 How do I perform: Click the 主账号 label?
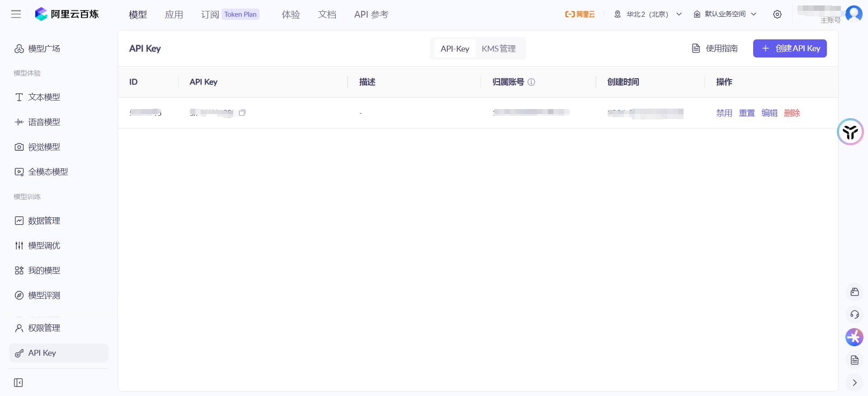tap(830, 20)
